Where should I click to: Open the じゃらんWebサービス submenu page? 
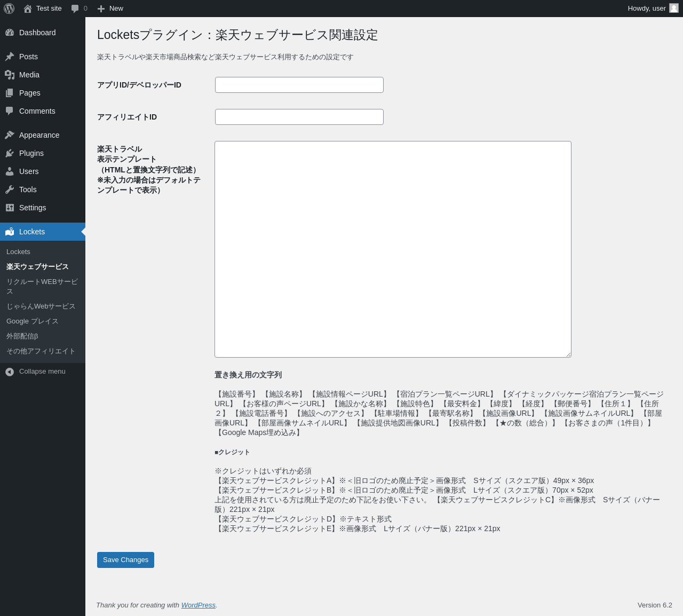pyautogui.click(x=41, y=306)
